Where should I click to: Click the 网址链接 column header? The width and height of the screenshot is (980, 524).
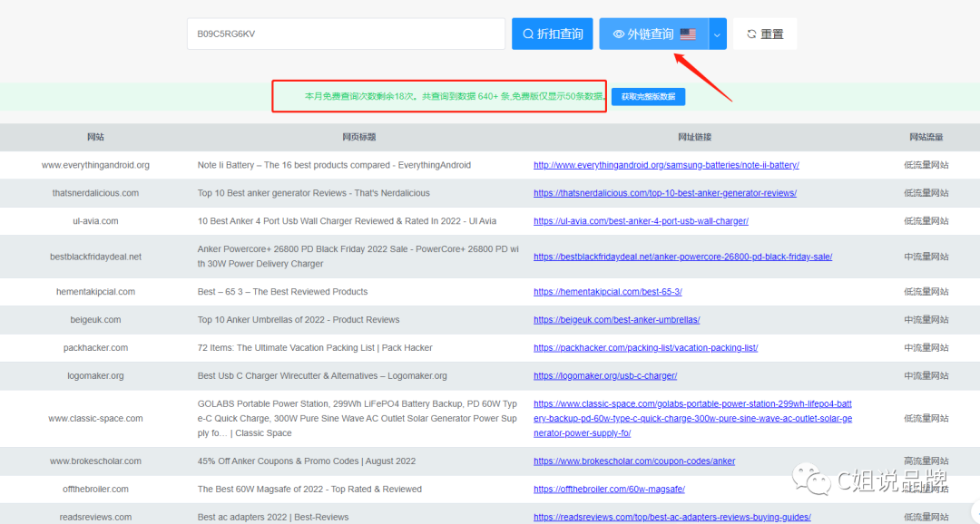[x=694, y=138]
